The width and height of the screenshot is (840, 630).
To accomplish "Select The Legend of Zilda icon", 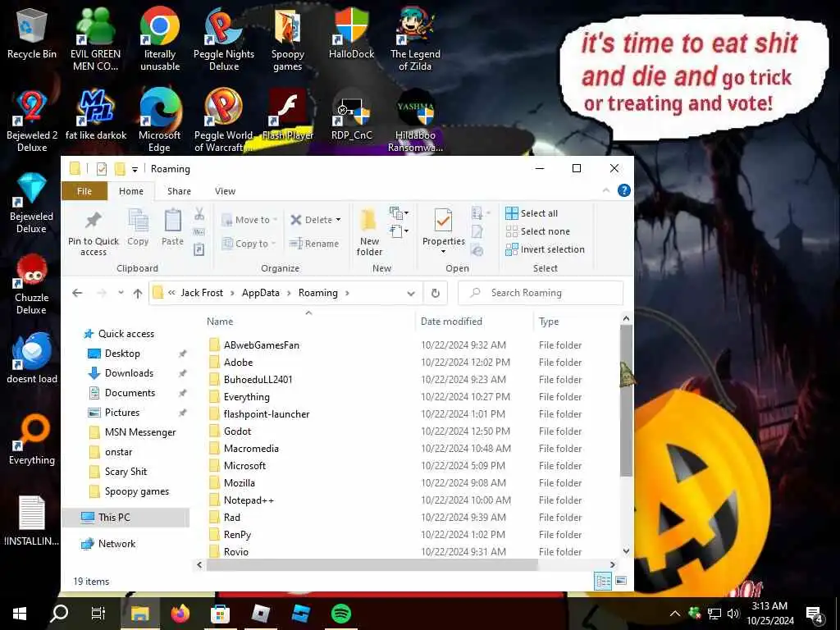I will point(415,39).
